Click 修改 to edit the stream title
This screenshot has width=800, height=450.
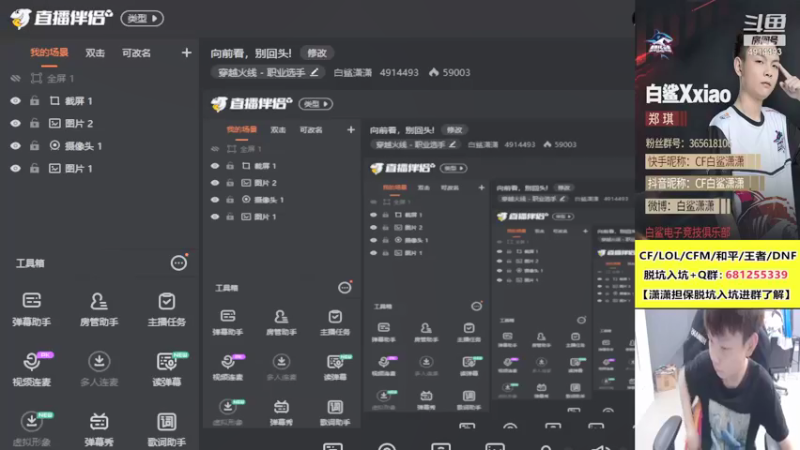tap(317, 53)
